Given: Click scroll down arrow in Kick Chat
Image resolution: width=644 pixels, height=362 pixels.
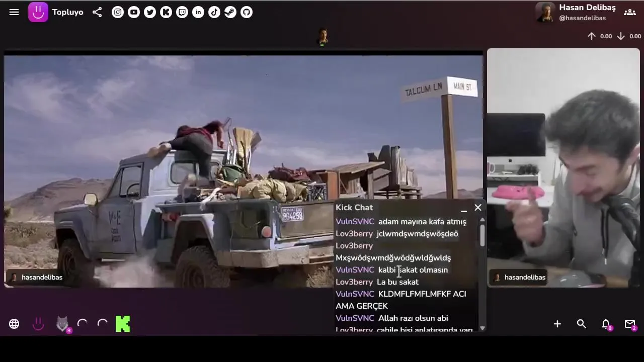Looking at the screenshot, I should (x=482, y=328).
